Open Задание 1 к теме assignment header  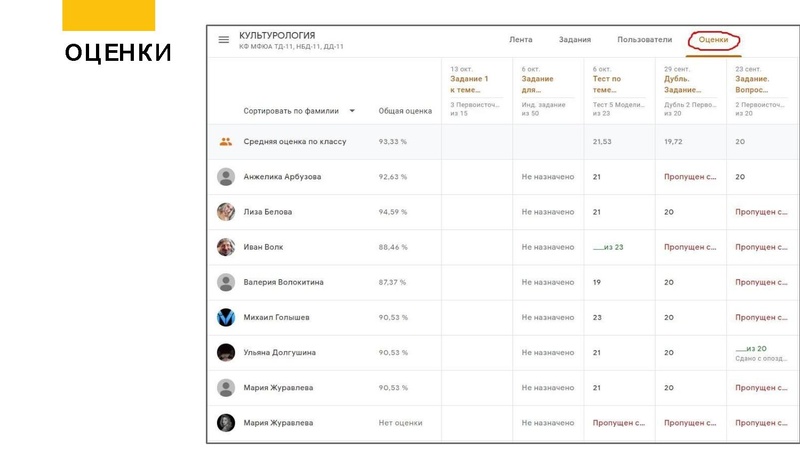point(469,84)
